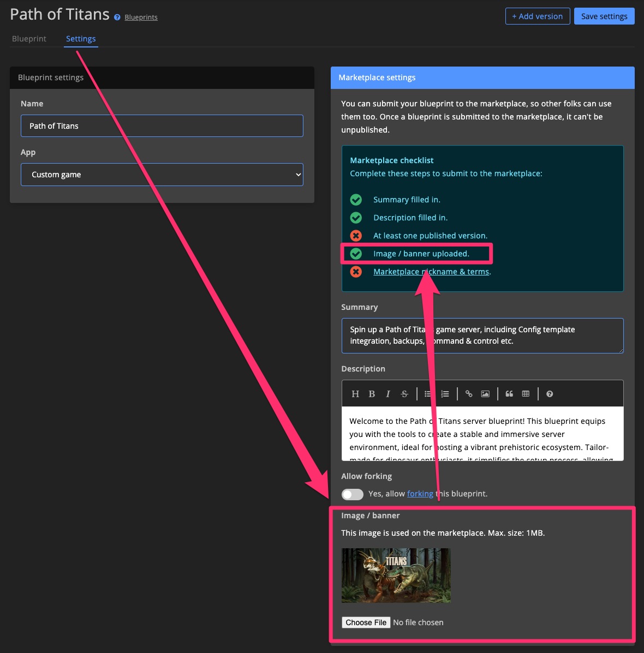
Task: Insert a bulleted list in the Description
Action: tap(428, 393)
